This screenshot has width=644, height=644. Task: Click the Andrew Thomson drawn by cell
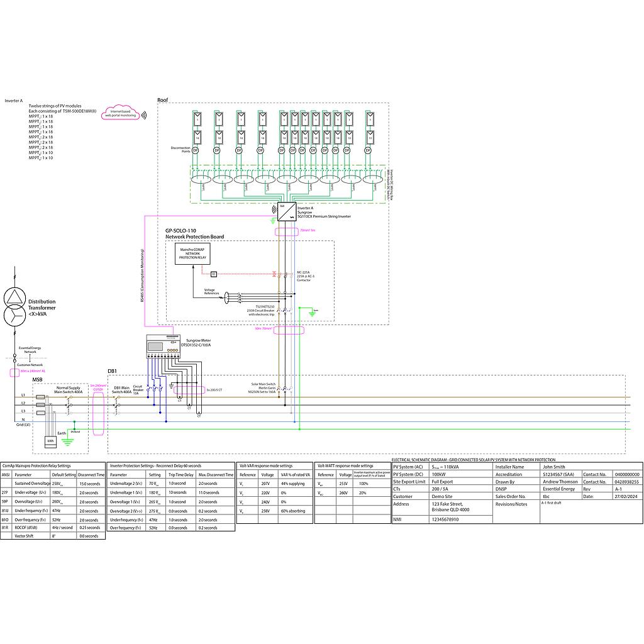coord(560,481)
